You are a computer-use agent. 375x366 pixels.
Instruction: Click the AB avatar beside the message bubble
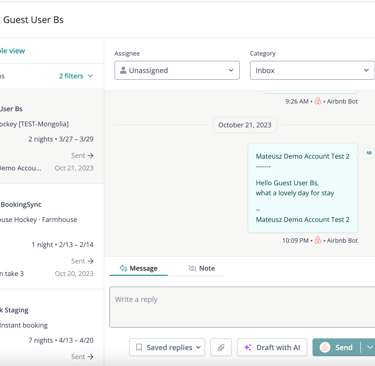[369, 153]
